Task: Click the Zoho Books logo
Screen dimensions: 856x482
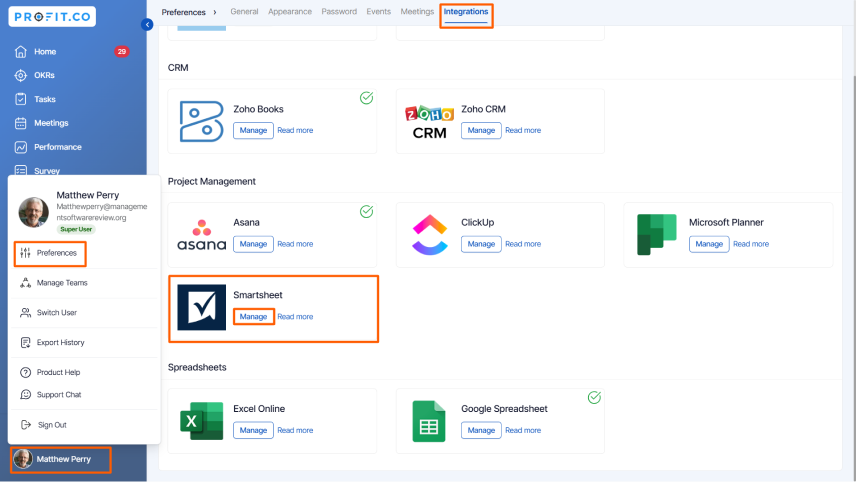Action: [x=201, y=121]
